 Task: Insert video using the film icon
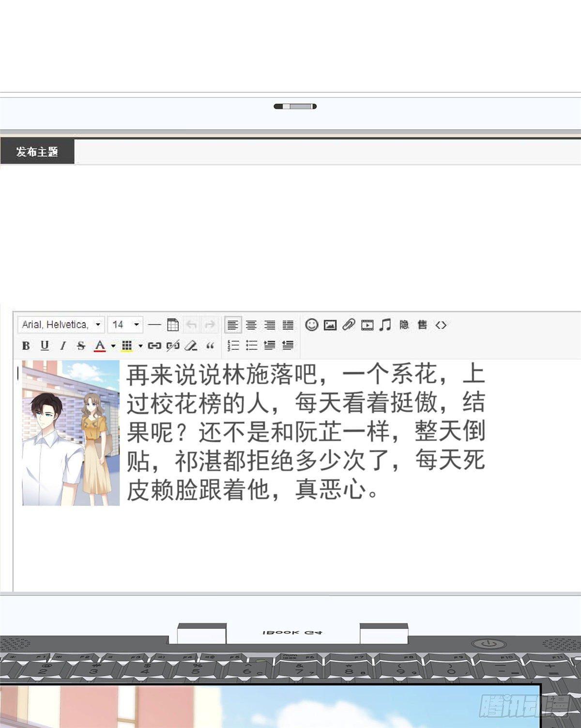(x=367, y=325)
